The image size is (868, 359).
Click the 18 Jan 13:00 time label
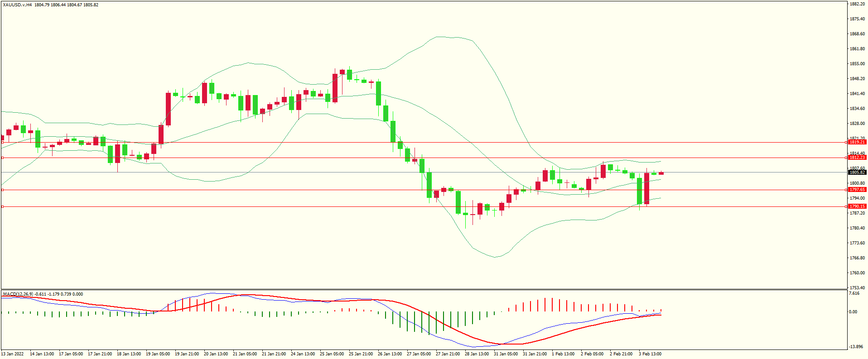pyautogui.click(x=129, y=354)
